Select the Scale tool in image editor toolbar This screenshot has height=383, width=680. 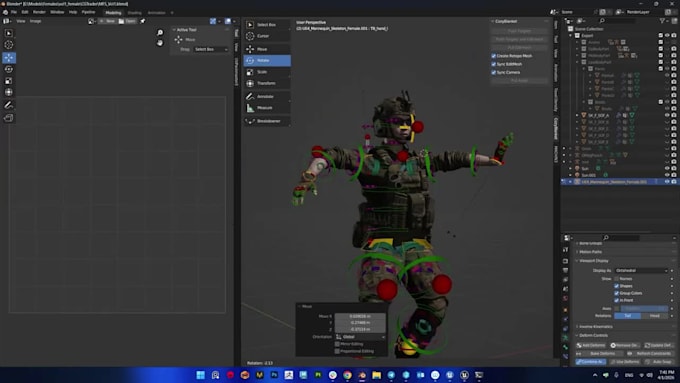click(9, 81)
